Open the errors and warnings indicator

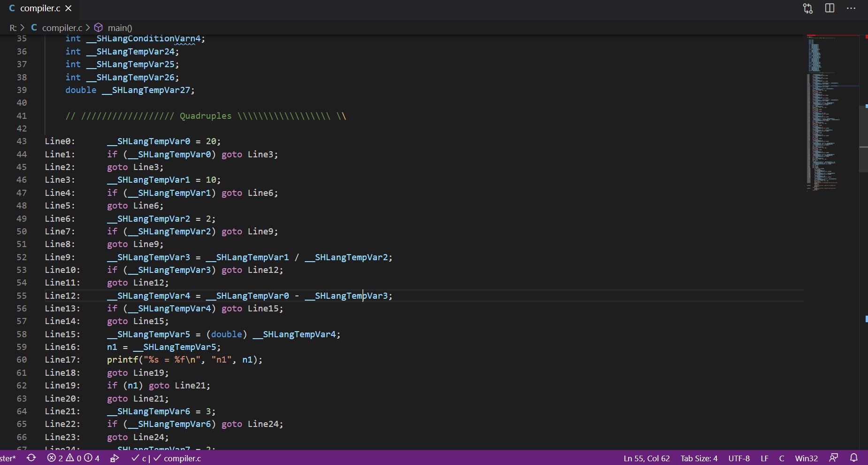click(73, 458)
